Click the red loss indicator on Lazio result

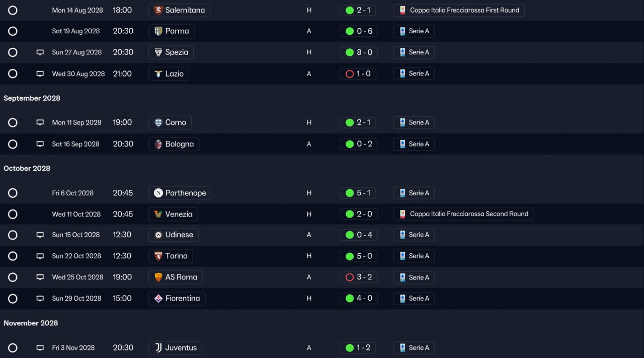point(350,74)
